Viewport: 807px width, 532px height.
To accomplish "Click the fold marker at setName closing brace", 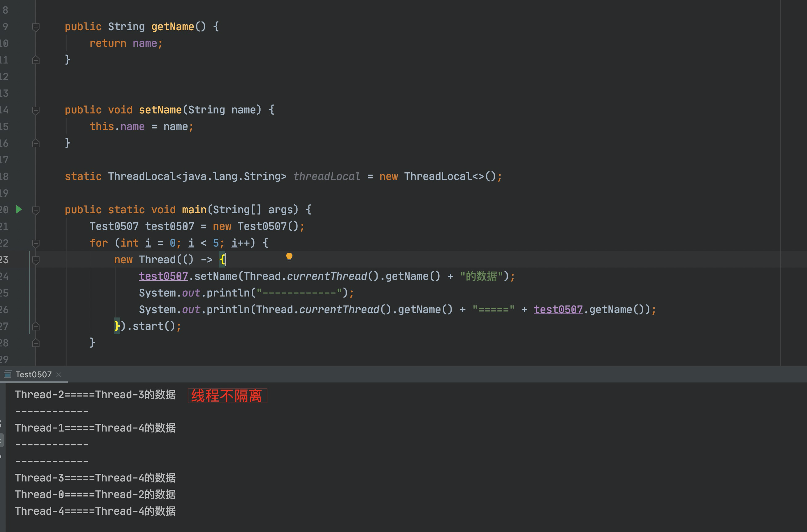I will tap(35, 143).
